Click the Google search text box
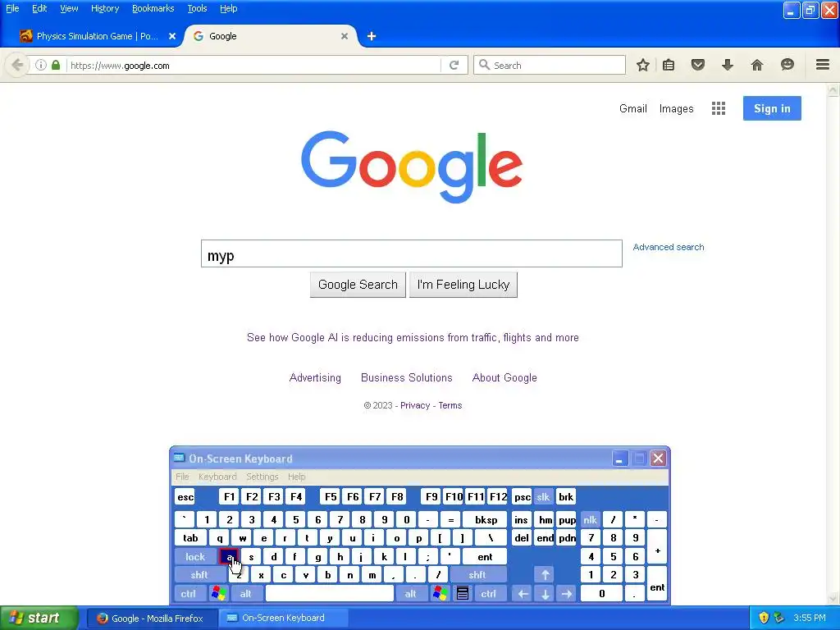Image resolution: width=840 pixels, height=630 pixels. tap(412, 253)
